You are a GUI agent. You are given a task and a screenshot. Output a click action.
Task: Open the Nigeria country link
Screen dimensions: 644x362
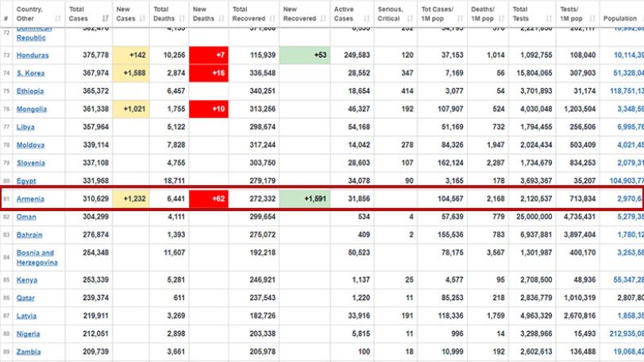(x=29, y=333)
